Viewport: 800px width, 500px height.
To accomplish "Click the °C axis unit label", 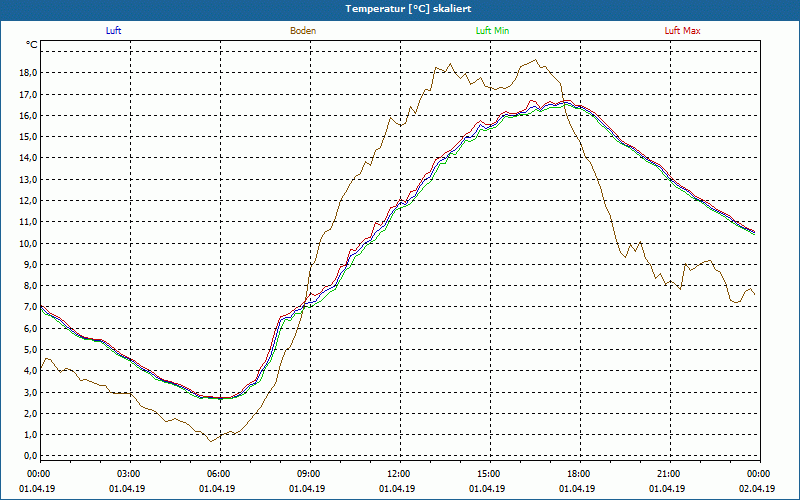I will (32, 45).
